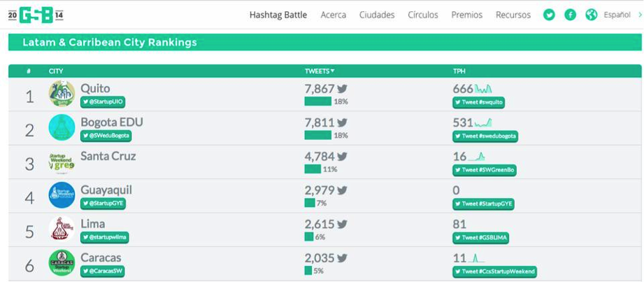Follow the @CaracasSW account
This screenshot has width=644, height=282.
pyautogui.click(x=102, y=271)
